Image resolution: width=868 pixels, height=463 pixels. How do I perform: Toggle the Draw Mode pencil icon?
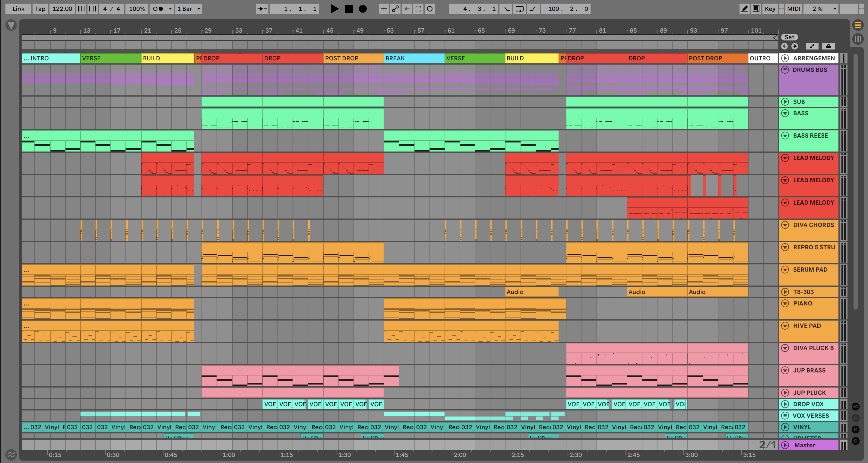tap(744, 9)
